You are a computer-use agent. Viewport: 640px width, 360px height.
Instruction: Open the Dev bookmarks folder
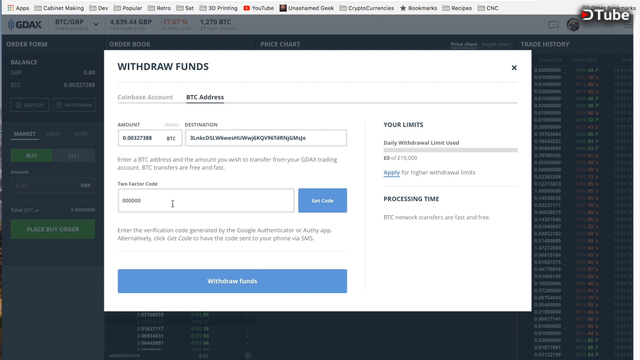[99, 8]
